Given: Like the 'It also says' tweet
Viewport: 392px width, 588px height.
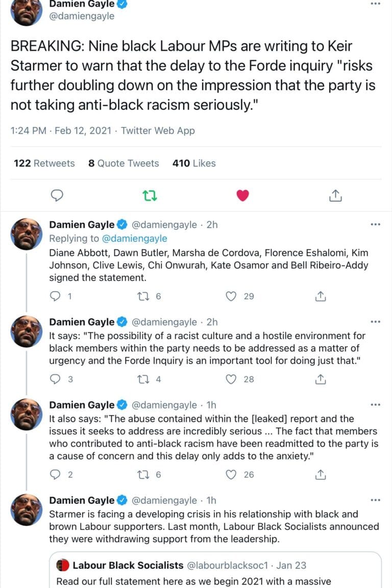Looking at the screenshot, I should click(232, 474).
